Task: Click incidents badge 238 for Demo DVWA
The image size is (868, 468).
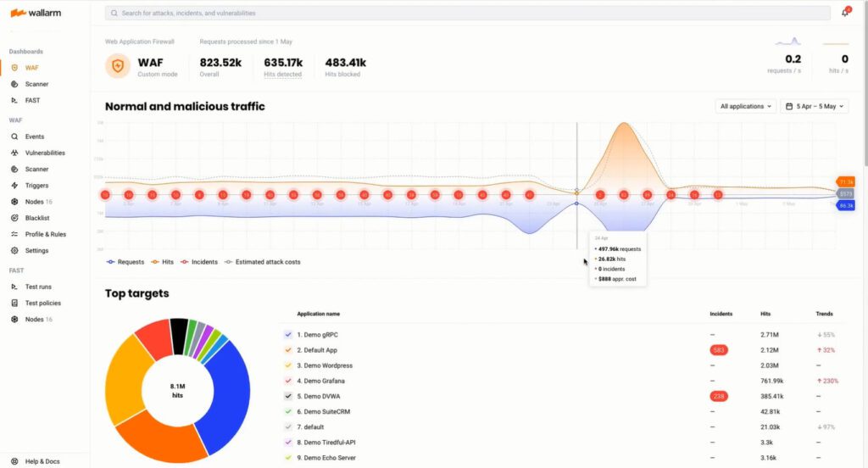Action: [x=719, y=396]
